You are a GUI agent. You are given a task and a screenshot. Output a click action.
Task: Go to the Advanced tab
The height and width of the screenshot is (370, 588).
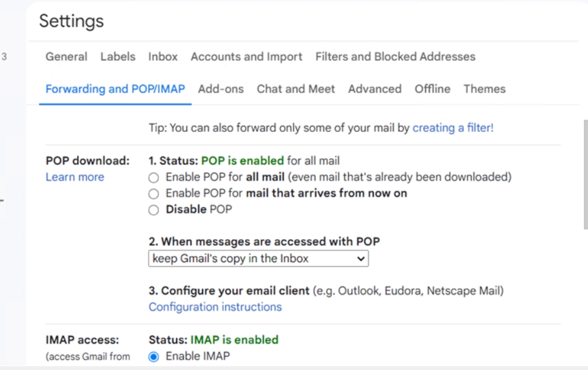click(x=375, y=89)
